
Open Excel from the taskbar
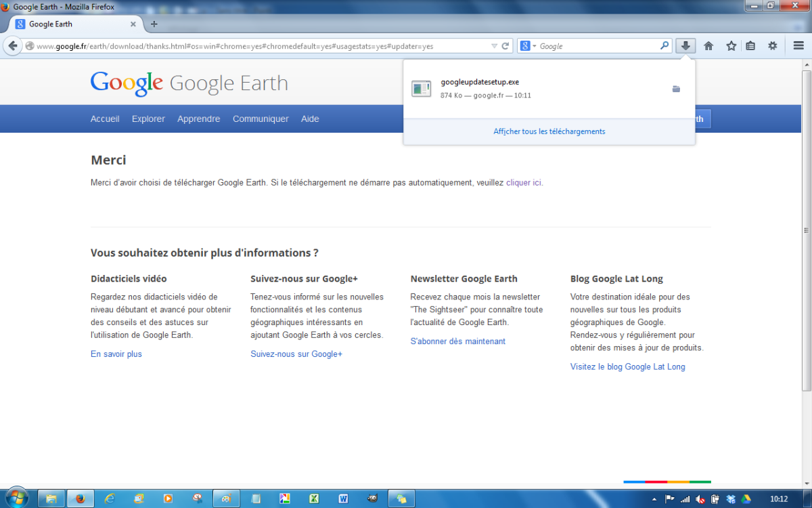point(314,499)
